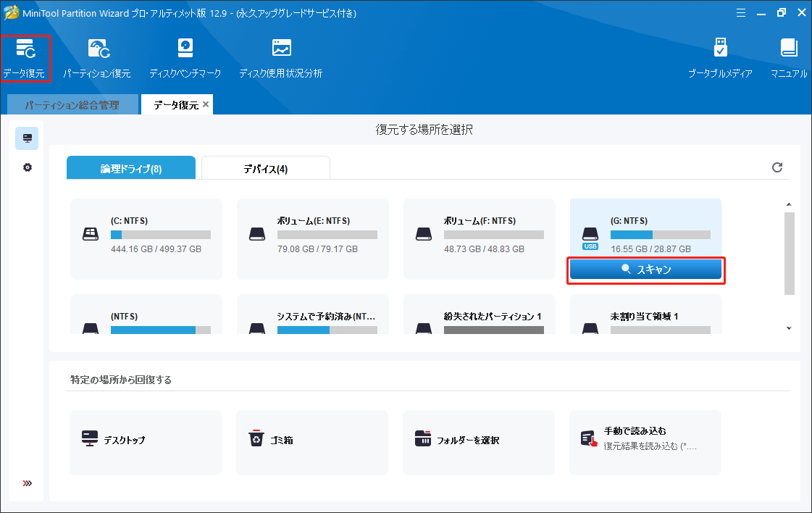The image size is (812, 513).
Task: Open the データ復元 tool
Action: [x=25, y=58]
